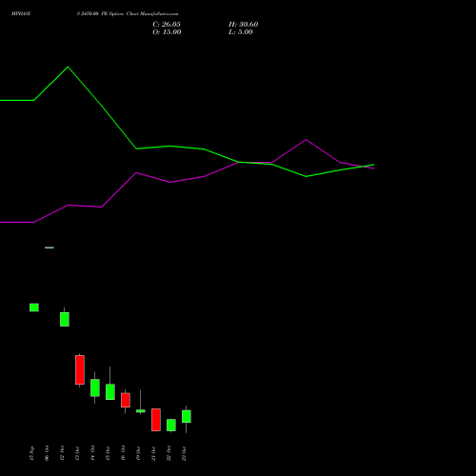Click the 22 Oct green candlestick

171,426
